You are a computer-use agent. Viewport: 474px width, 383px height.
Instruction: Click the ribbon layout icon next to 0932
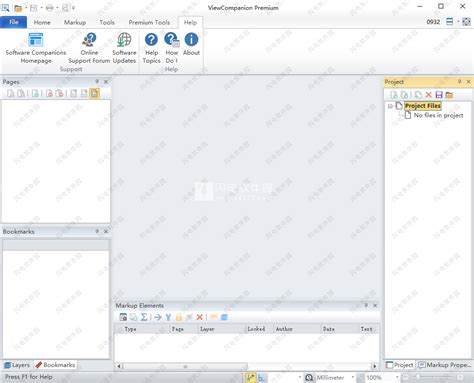pyautogui.click(x=449, y=22)
